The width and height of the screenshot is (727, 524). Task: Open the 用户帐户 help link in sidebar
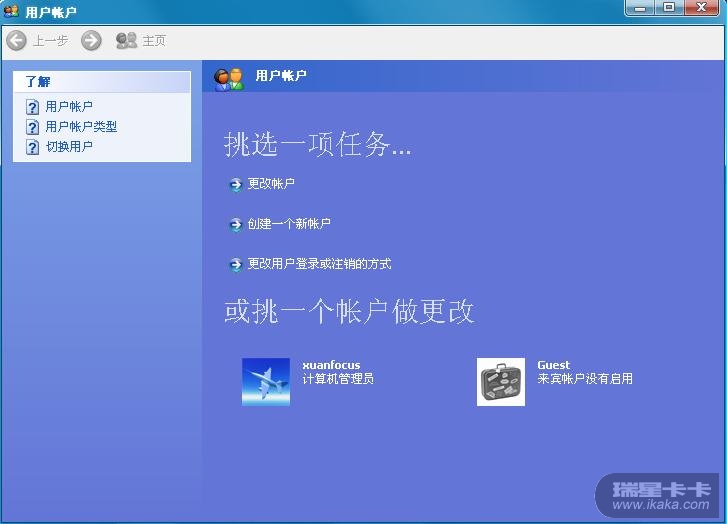pyautogui.click(x=69, y=107)
